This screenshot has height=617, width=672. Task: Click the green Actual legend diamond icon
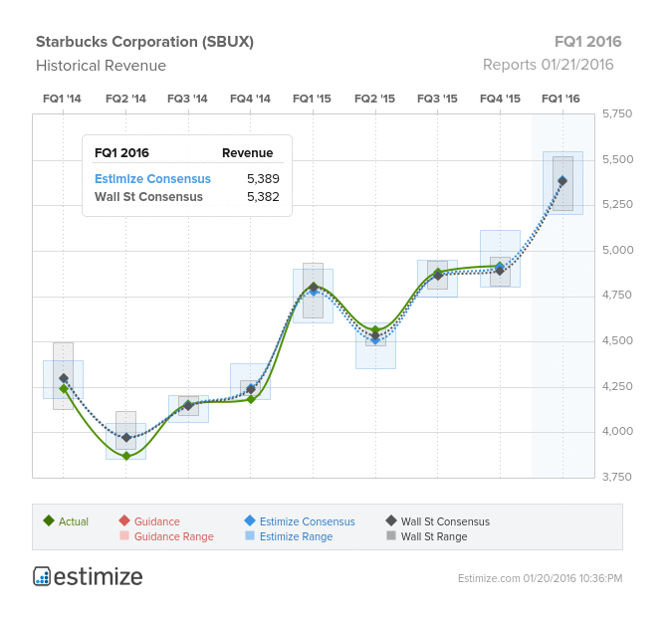(x=49, y=521)
